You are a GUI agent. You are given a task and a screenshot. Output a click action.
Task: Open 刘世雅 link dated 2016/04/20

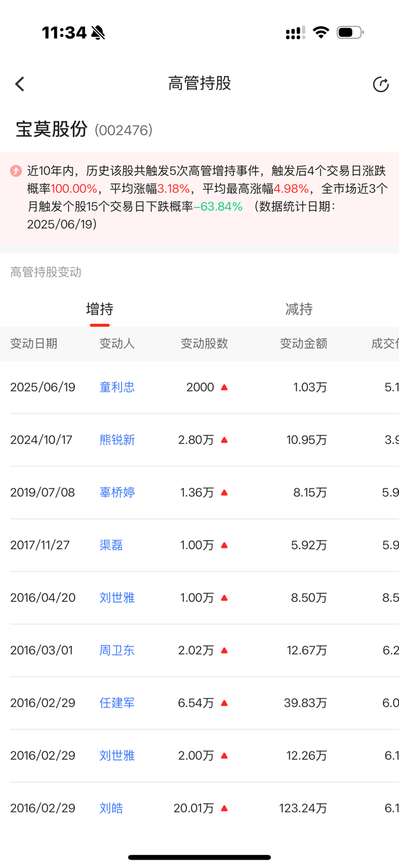[x=117, y=598]
